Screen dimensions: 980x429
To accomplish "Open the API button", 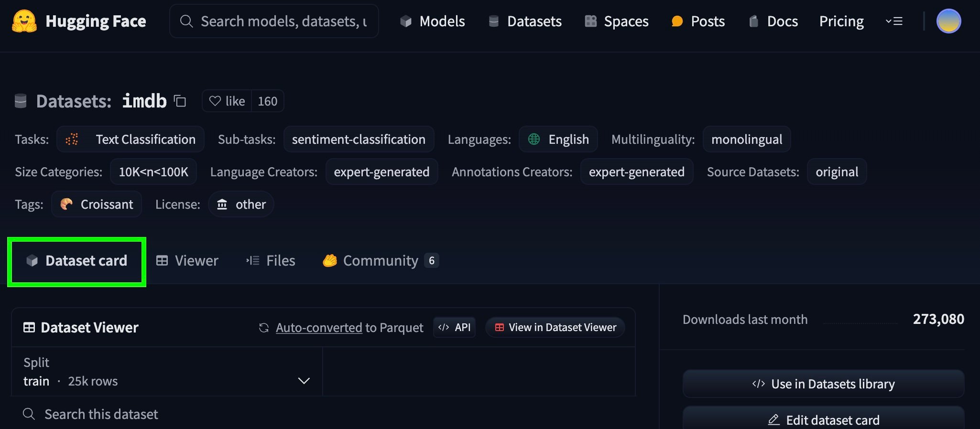I will click(x=454, y=327).
